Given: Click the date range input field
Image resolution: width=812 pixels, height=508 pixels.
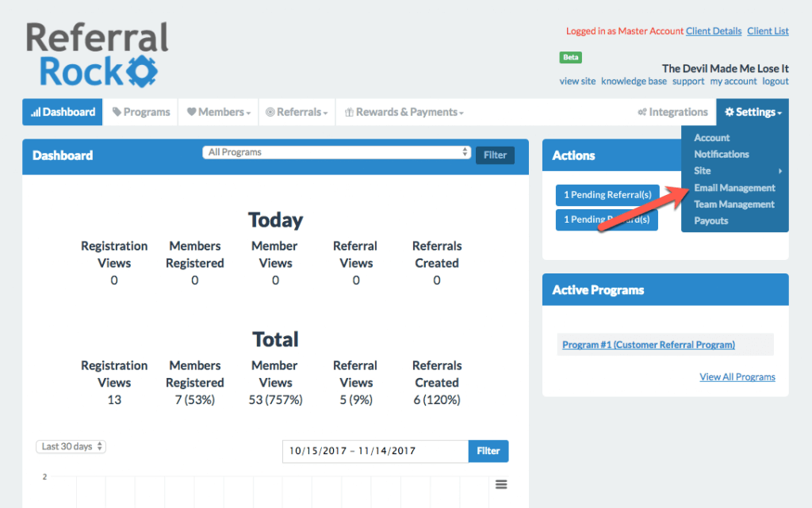Looking at the screenshot, I should (x=375, y=451).
